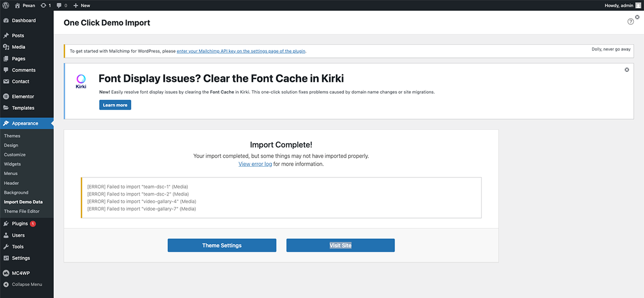Viewport: 644px width, 298px height.
Task: Click the admin avatar in top bar
Action: point(638,5)
